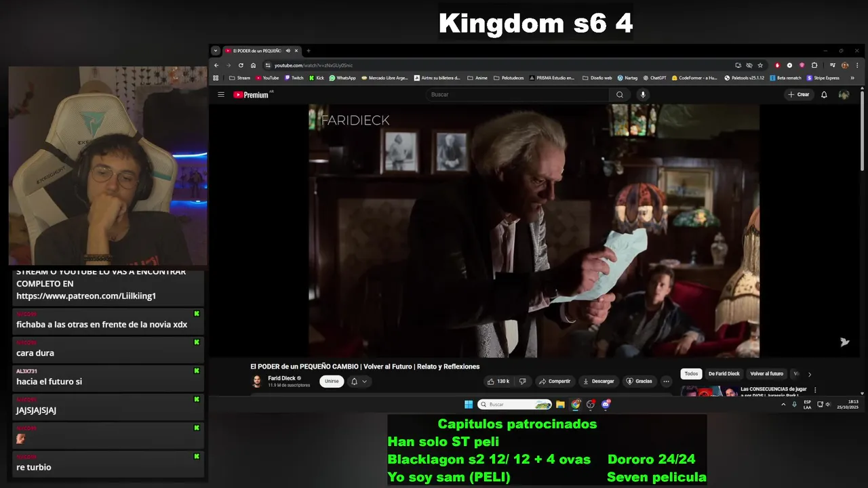Open the tab search chevron in Chrome
This screenshot has width=868, height=488.
tap(216, 51)
